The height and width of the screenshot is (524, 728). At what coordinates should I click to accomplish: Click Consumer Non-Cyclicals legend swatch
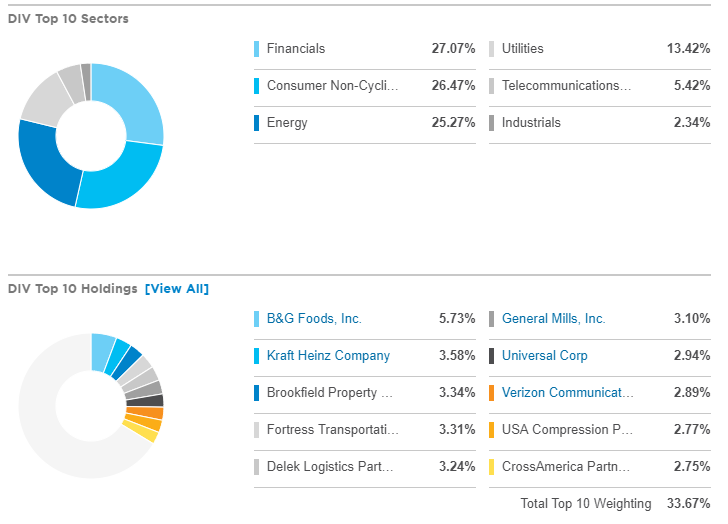pyautogui.click(x=256, y=86)
